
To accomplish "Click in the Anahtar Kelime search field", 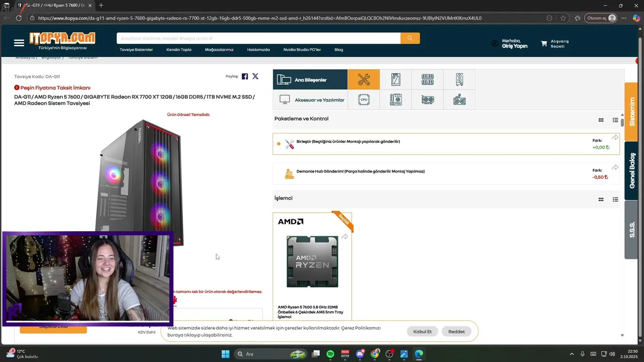I will (259, 38).
